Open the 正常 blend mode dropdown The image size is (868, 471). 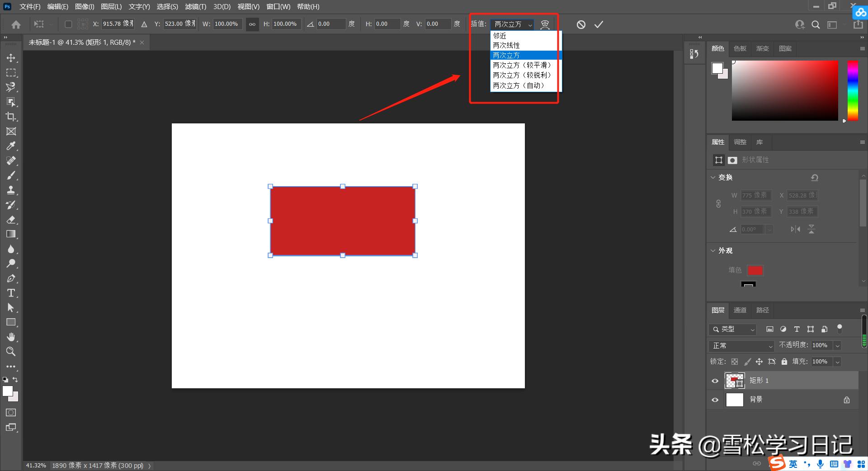(742, 346)
